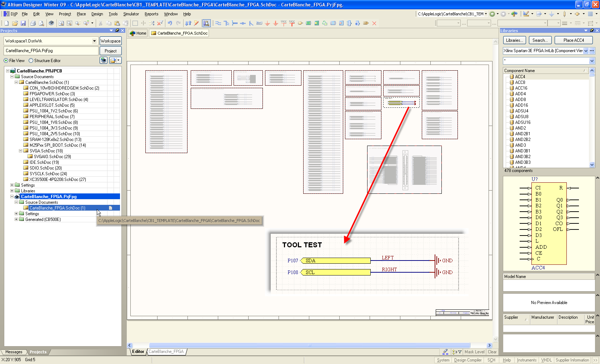This screenshot has height=364, width=600.
Task: Place a VCC power port
Action: coord(284,23)
